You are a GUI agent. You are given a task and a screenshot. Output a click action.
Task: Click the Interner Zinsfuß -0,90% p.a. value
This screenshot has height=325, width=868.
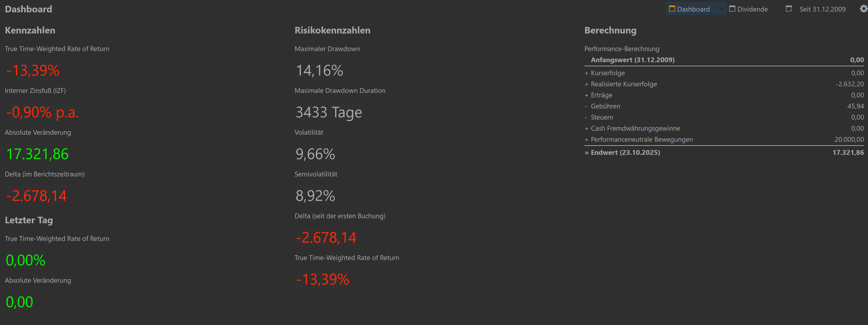pyautogui.click(x=43, y=112)
